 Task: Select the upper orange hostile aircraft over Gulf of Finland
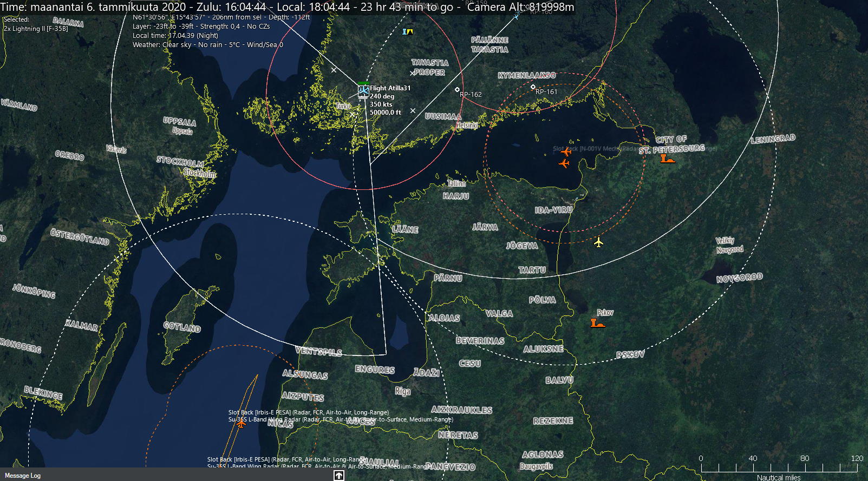point(566,152)
